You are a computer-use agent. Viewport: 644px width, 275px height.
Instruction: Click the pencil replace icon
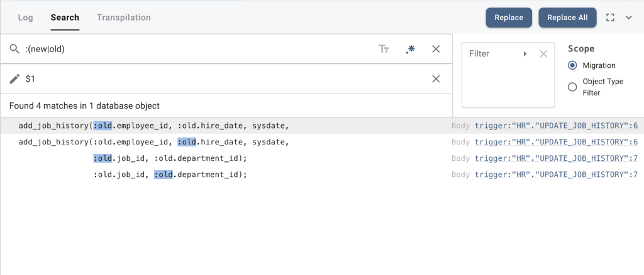[x=14, y=79]
